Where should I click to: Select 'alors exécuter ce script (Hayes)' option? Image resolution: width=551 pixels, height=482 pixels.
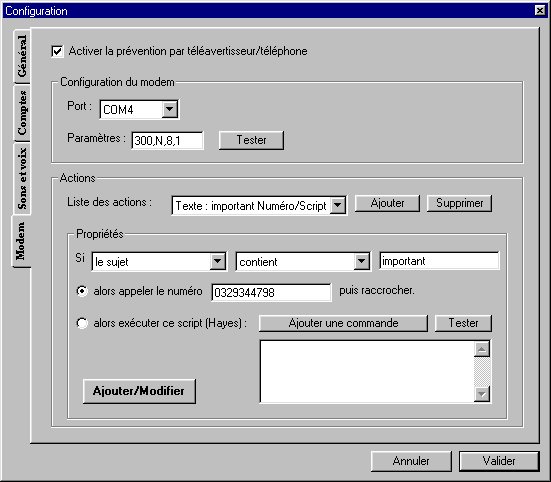click(x=82, y=323)
